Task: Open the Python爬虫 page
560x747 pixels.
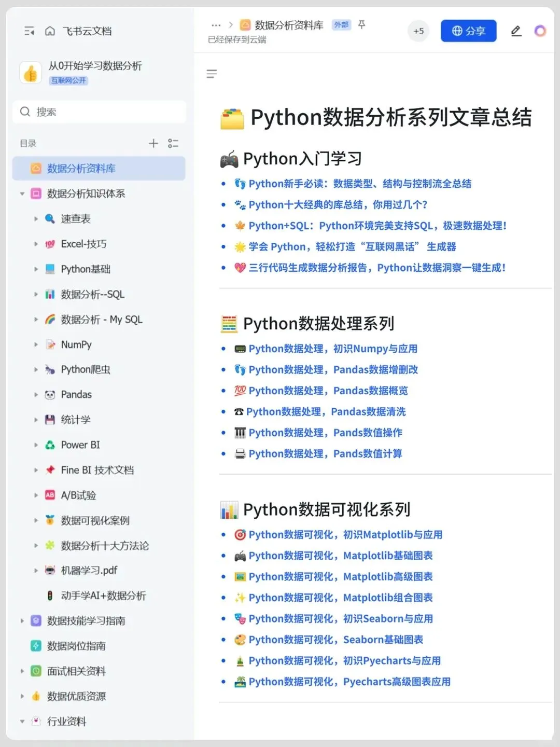Action: click(x=86, y=369)
